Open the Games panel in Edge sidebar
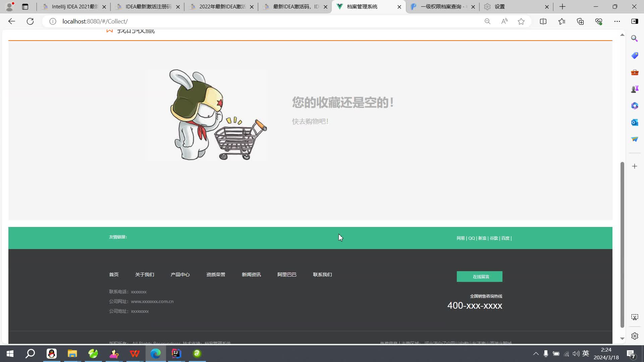 (635, 89)
